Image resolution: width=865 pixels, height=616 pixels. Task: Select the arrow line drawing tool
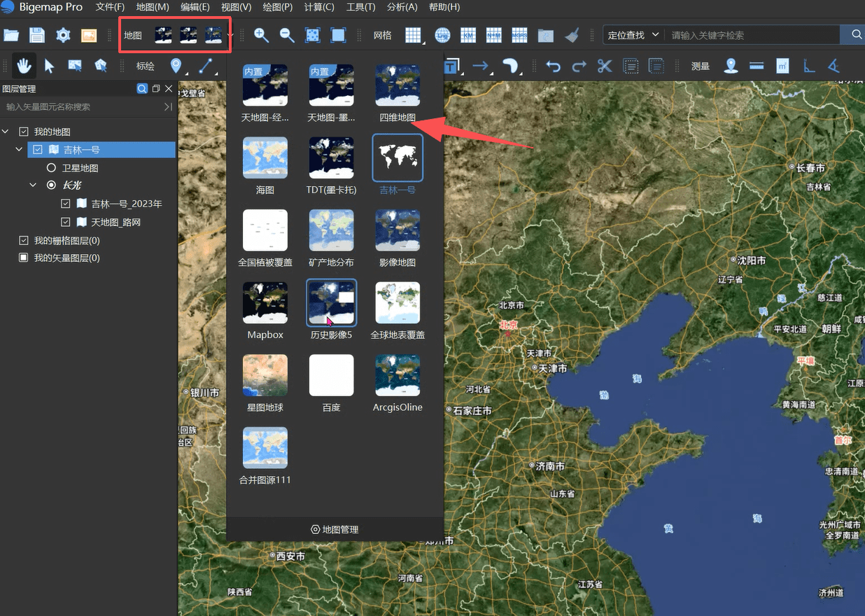(x=481, y=66)
